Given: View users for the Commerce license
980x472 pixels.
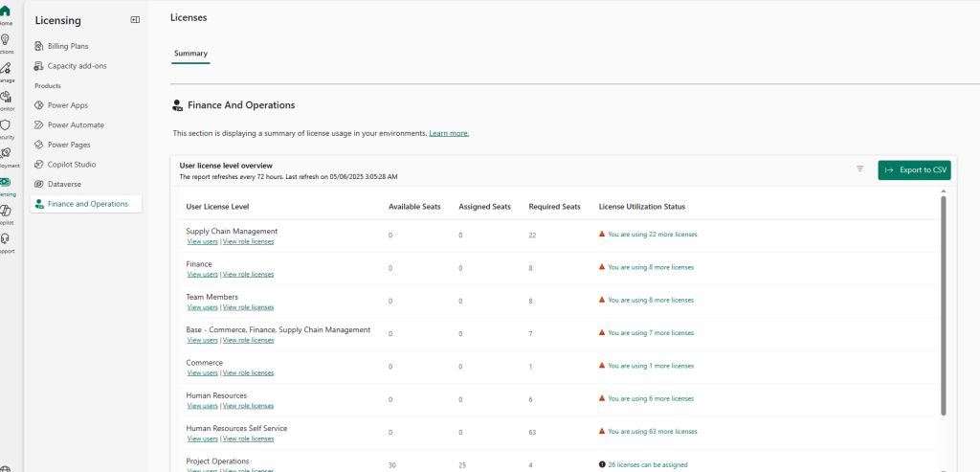Looking at the screenshot, I should point(203,372).
